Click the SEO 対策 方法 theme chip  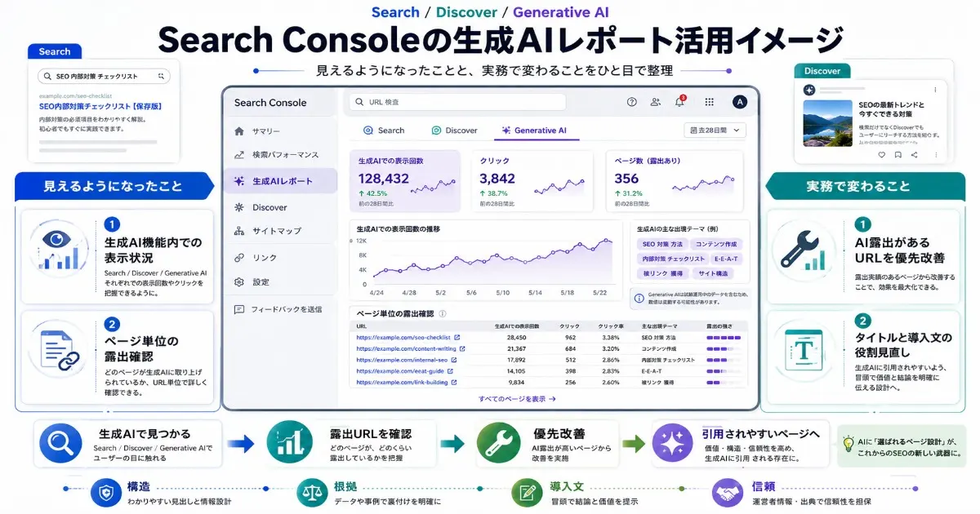661,245
